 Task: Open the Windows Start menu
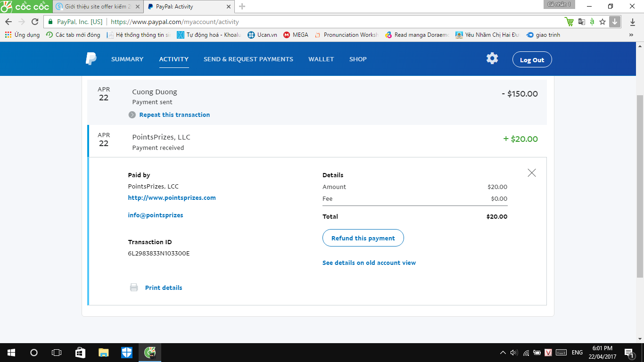tap(11, 353)
